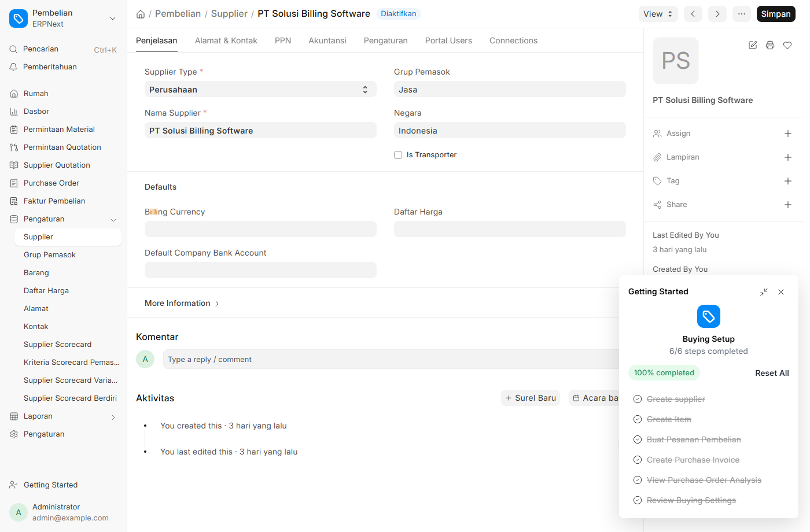810x532 pixels.
Task: Click the Permintaan Quotation icon
Action: (14, 147)
